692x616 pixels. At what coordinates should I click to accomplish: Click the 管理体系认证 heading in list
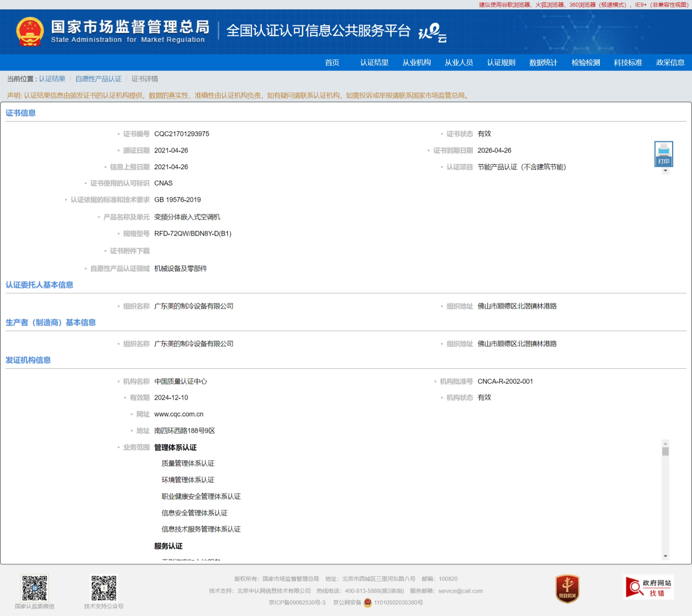(175, 448)
